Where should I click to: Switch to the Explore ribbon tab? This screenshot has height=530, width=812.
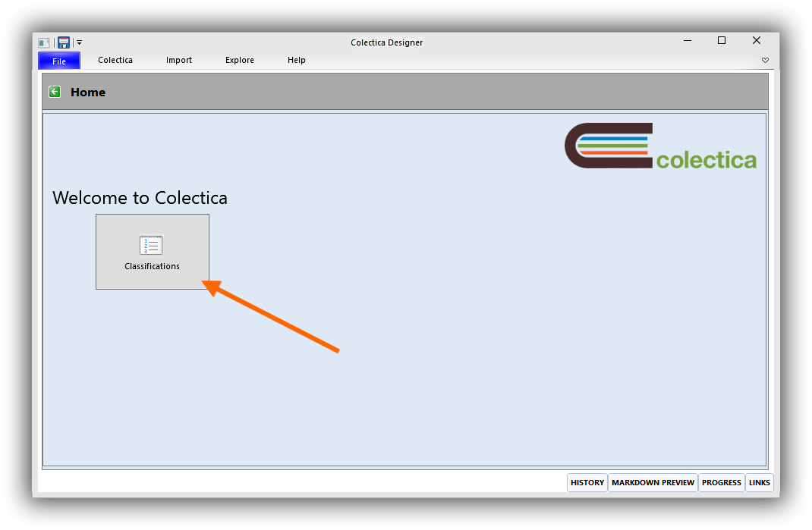(240, 60)
